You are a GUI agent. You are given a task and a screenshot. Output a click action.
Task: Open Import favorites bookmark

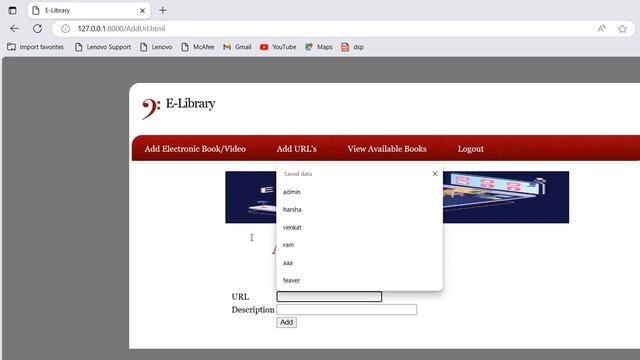point(36,47)
